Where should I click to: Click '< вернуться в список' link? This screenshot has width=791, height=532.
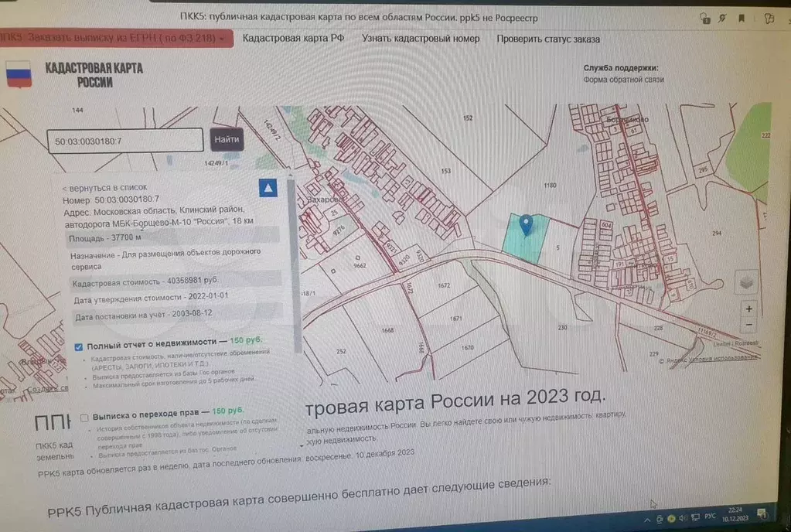(104, 188)
